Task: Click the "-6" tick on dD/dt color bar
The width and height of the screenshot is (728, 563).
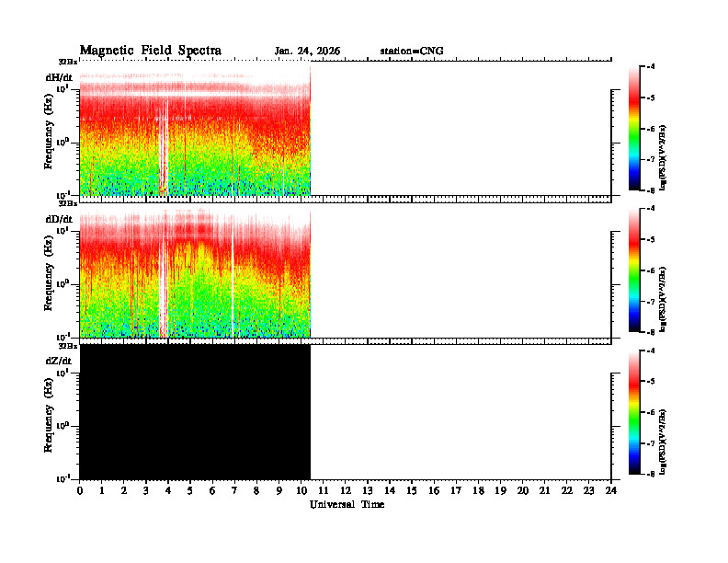Action: tap(652, 270)
